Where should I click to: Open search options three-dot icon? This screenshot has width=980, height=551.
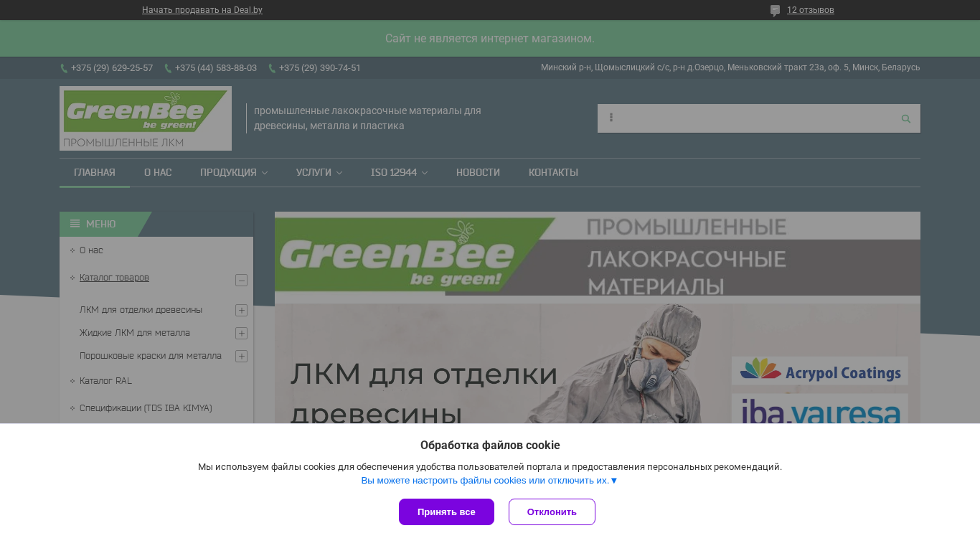click(611, 118)
